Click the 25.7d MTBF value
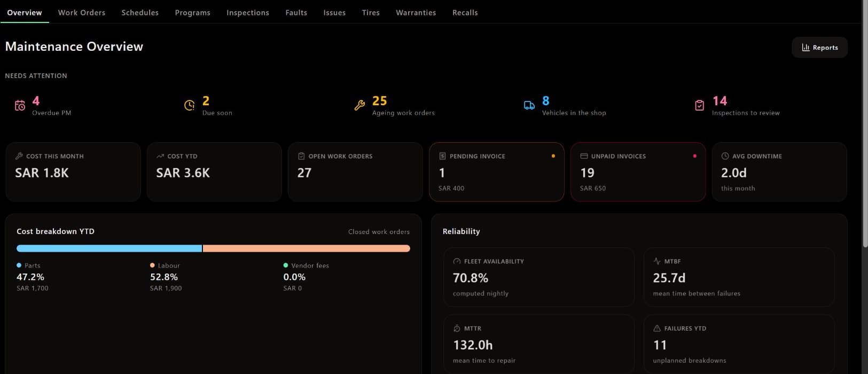 669,278
